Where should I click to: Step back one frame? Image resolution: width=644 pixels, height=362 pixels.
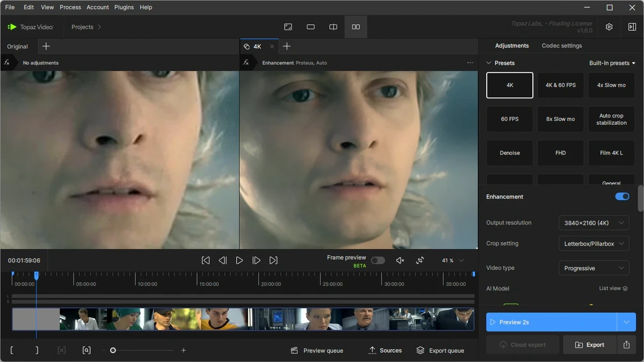point(223,260)
